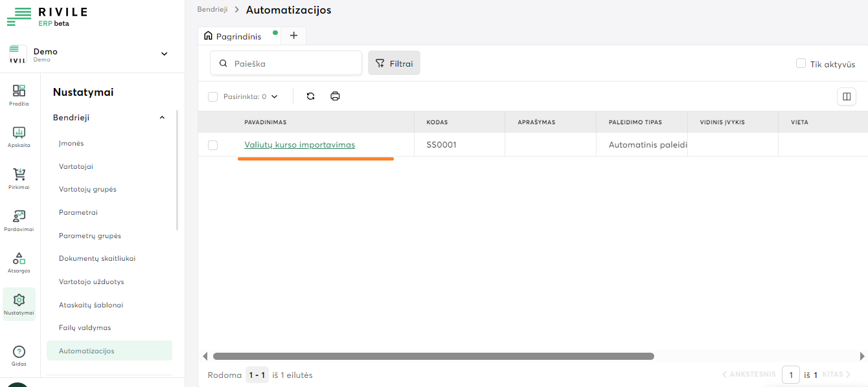Screen dimensions: 868x387
Task: Go to Pirkimai purchases cart icon
Action: click(19, 175)
